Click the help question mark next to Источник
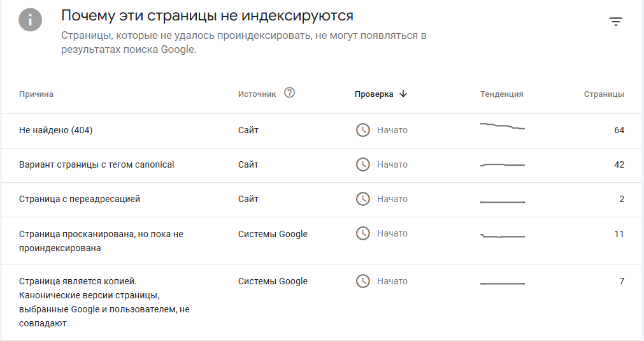Image resolution: width=644 pixels, height=341 pixels. (290, 93)
